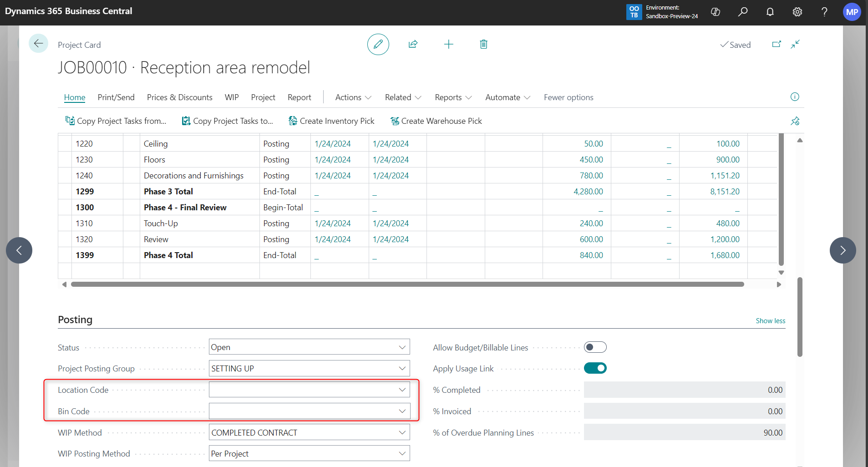Viewport: 868px width, 467px height.
Task: Click task number 1399
Action: [85, 255]
